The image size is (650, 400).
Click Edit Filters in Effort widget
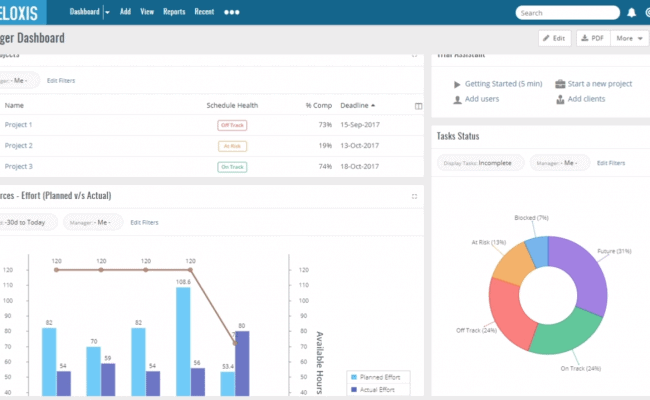point(144,222)
